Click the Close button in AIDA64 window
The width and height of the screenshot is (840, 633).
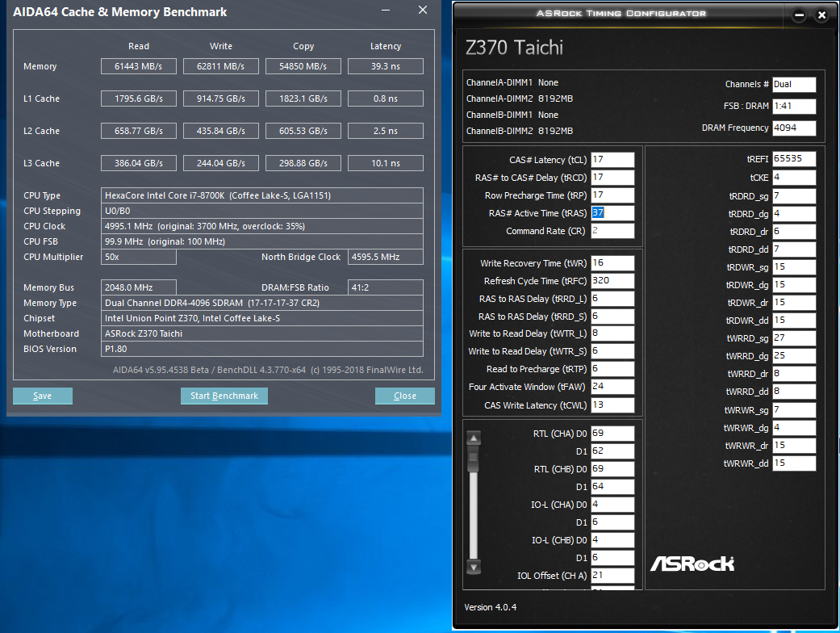point(404,396)
